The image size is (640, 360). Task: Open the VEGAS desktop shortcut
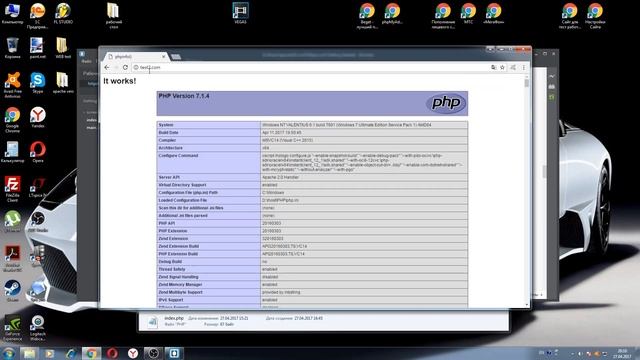pos(240,13)
